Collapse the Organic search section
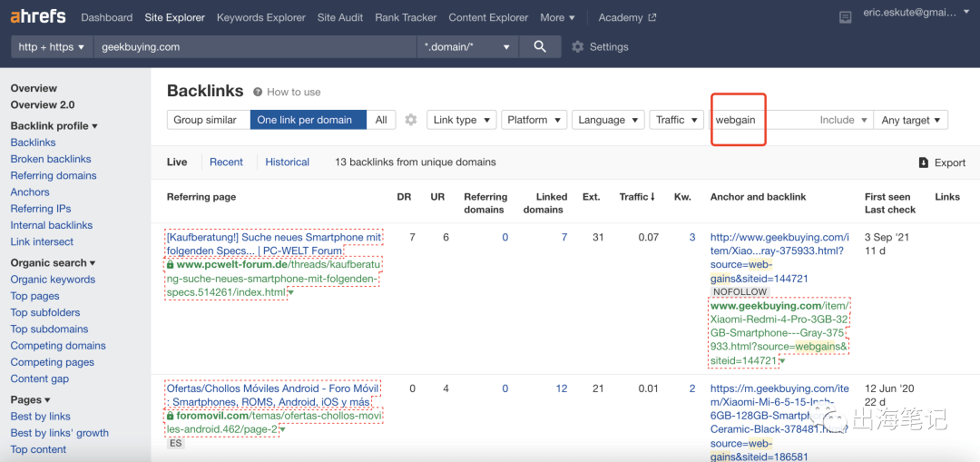The image size is (980, 462). 53,262
